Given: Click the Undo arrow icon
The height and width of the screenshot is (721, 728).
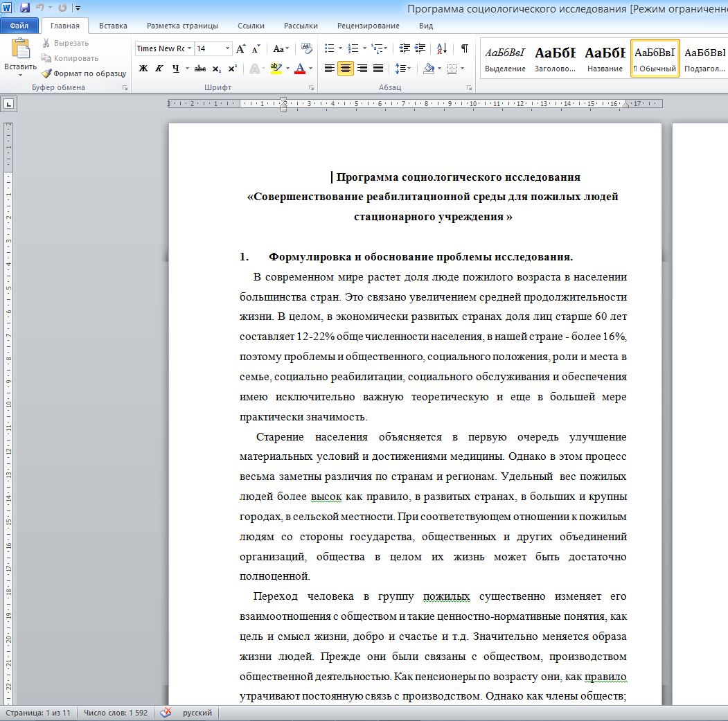Looking at the screenshot, I should (40, 8).
